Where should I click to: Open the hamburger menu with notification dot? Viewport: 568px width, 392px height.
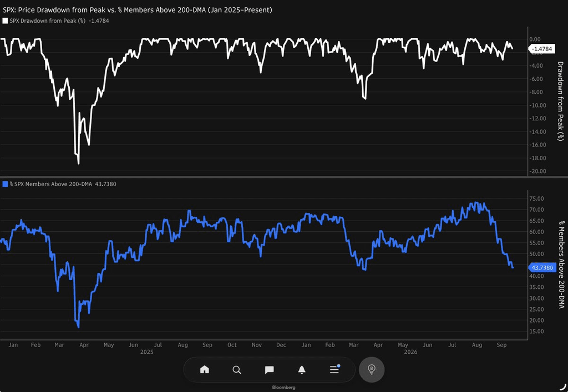[334, 369]
